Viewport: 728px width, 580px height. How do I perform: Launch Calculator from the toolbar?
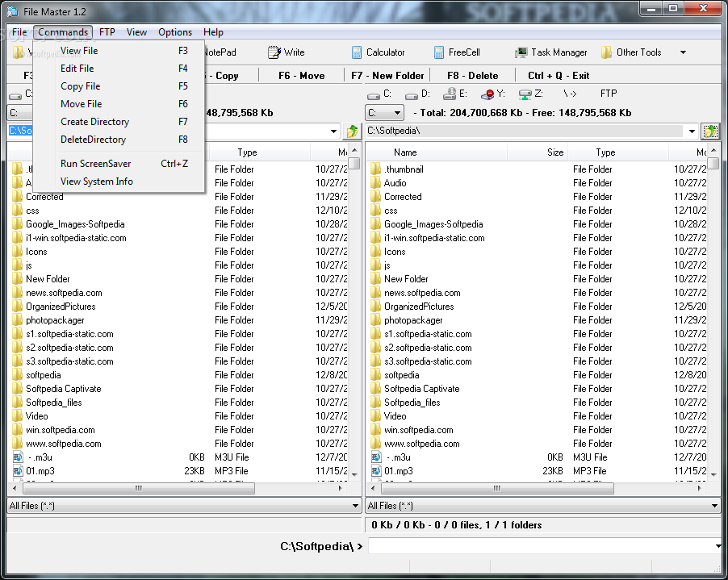(x=378, y=52)
